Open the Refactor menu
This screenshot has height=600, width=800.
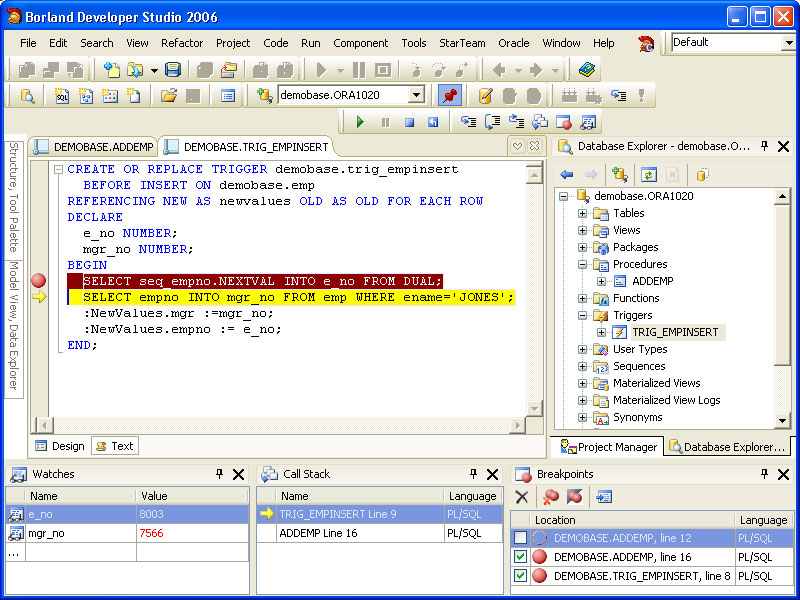pyautogui.click(x=182, y=43)
